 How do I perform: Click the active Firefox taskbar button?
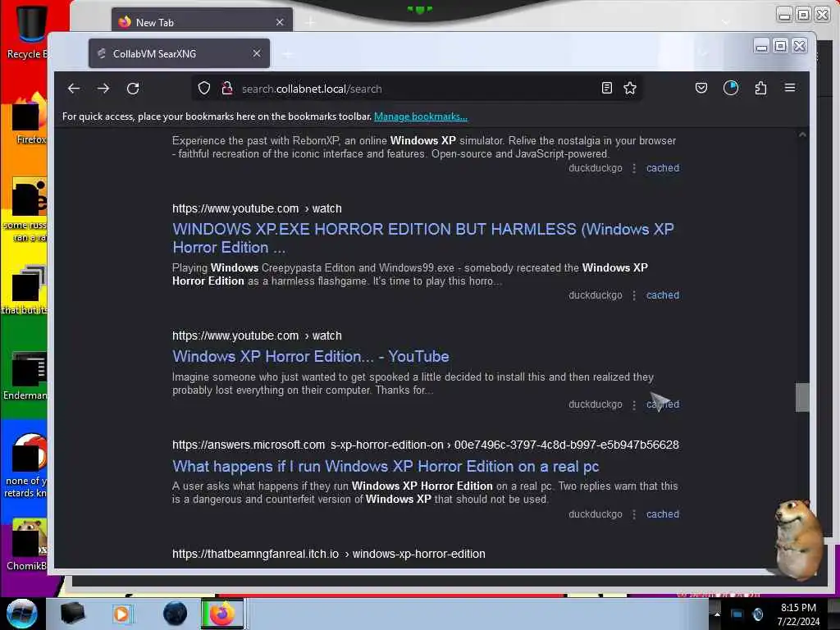click(222, 614)
